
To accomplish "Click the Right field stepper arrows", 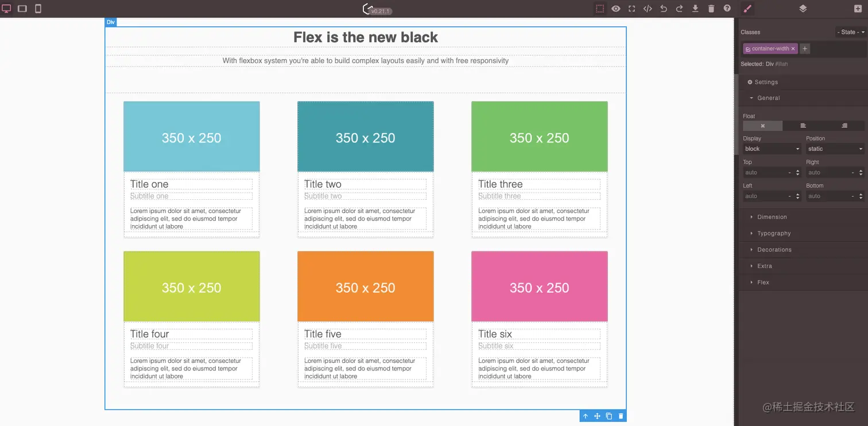I will point(861,173).
